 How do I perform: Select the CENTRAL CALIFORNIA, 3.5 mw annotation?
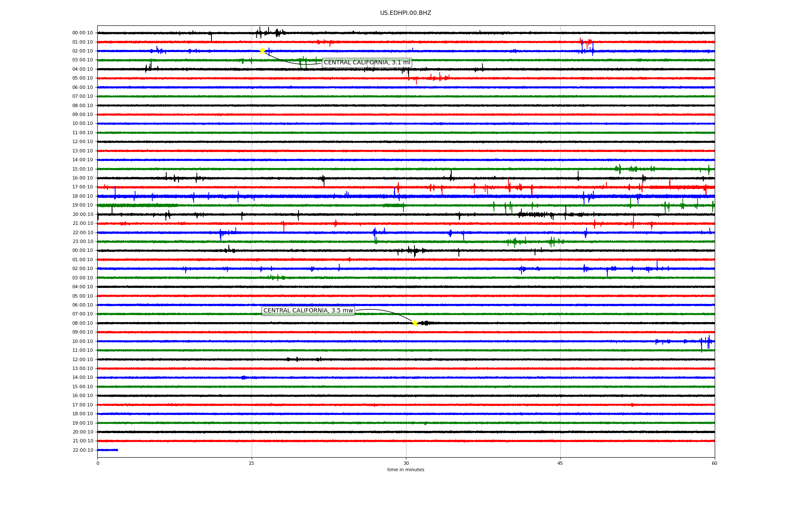click(308, 311)
